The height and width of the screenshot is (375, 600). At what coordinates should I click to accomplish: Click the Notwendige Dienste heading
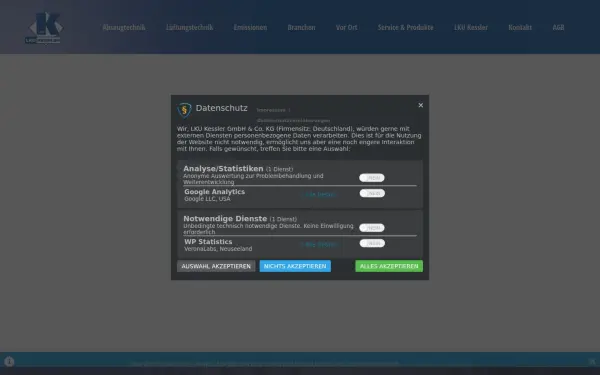pos(225,219)
